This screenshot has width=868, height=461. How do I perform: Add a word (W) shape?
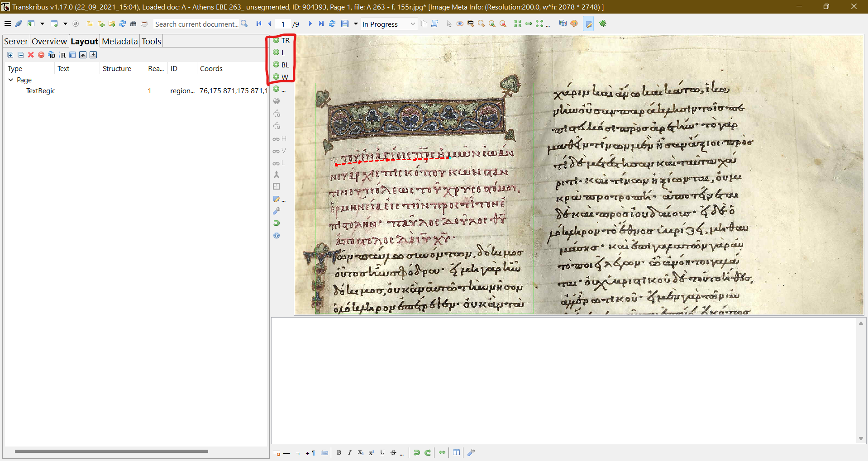(x=281, y=77)
